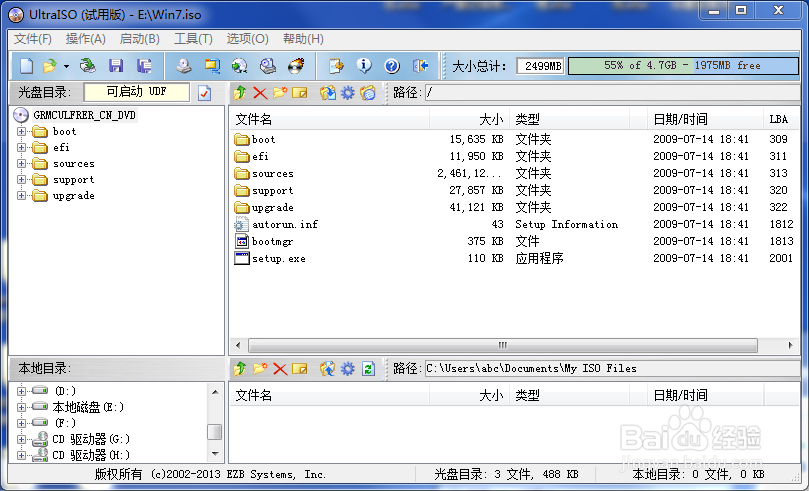Expand the upgrade folder tree node
This screenshot has width=809, height=491.
tap(21, 195)
